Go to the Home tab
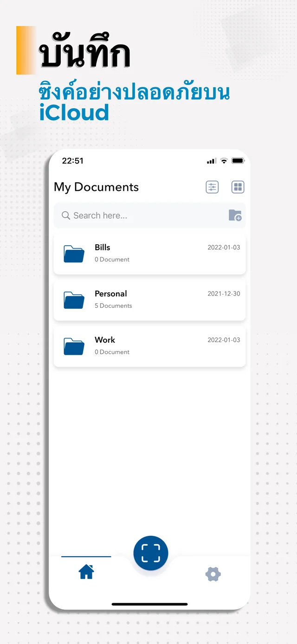The height and width of the screenshot is (644, 297). click(x=86, y=572)
